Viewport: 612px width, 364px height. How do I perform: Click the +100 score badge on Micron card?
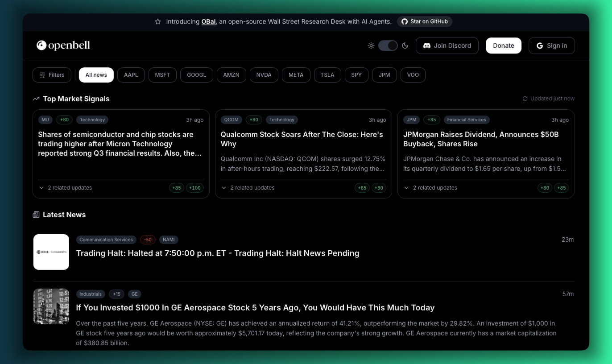pyautogui.click(x=195, y=188)
